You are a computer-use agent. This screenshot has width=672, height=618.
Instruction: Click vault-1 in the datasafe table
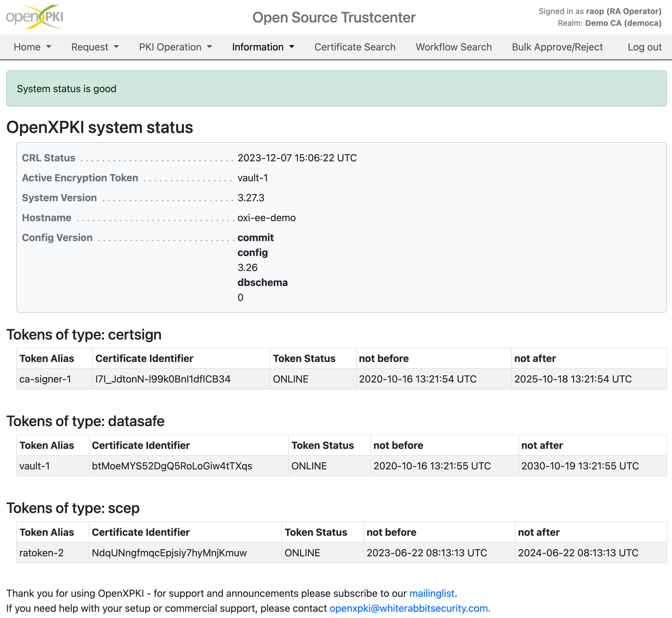[x=35, y=466]
